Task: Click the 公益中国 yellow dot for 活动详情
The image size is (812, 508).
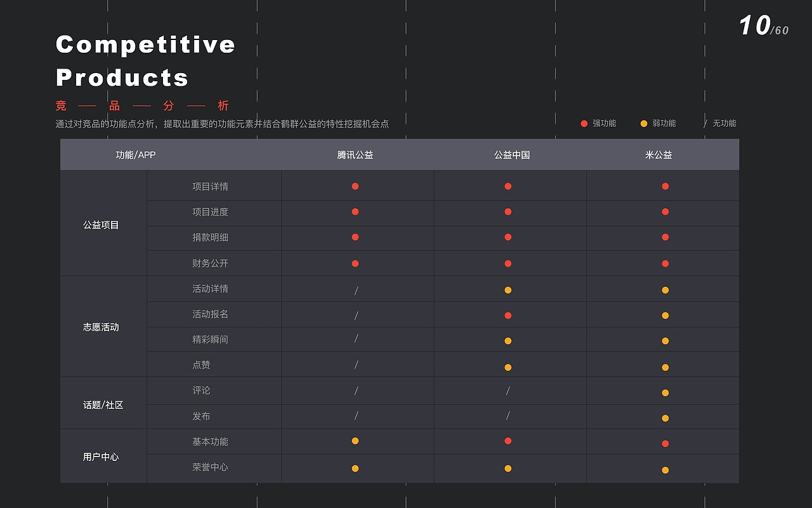Action: pos(508,290)
